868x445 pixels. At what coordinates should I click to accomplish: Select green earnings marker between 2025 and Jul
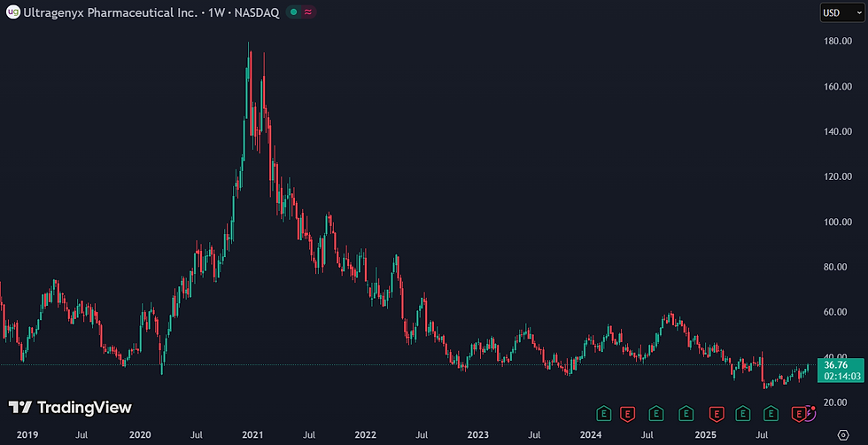coord(742,413)
